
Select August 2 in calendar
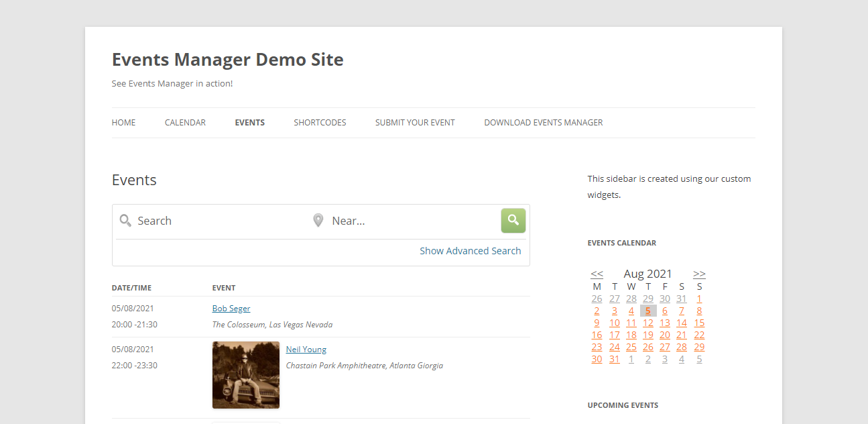pos(597,311)
